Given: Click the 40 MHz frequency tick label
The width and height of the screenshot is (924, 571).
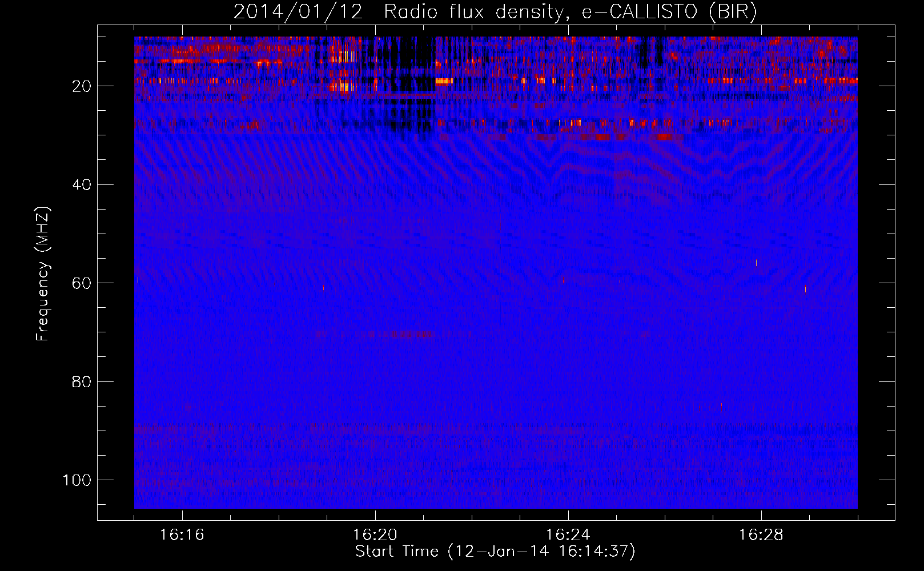Looking at the screenshot, I should [82, 185].
